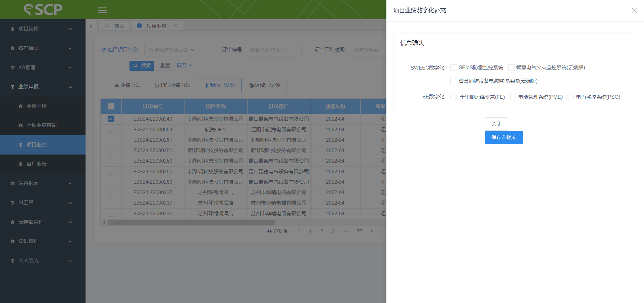Click the pagination ellipsis more-pages icon
This screenshot has width=644, height=303.
click(346, 231)
